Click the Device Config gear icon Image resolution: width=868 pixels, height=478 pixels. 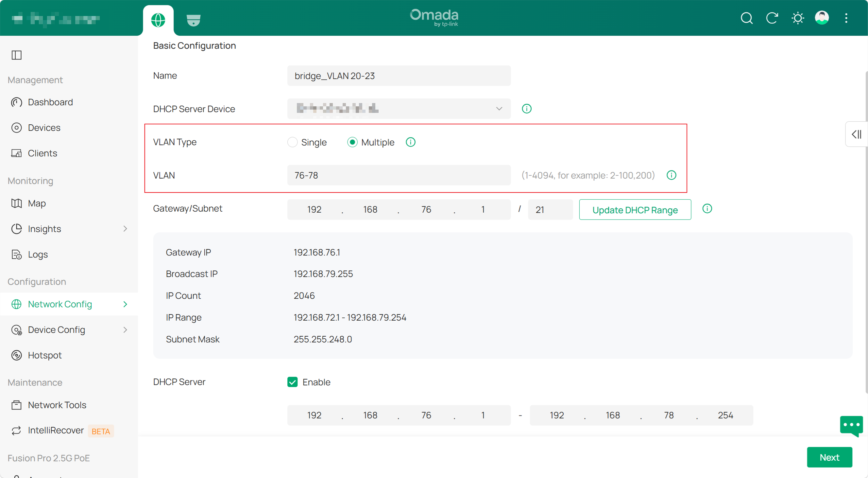click(17, 330)
